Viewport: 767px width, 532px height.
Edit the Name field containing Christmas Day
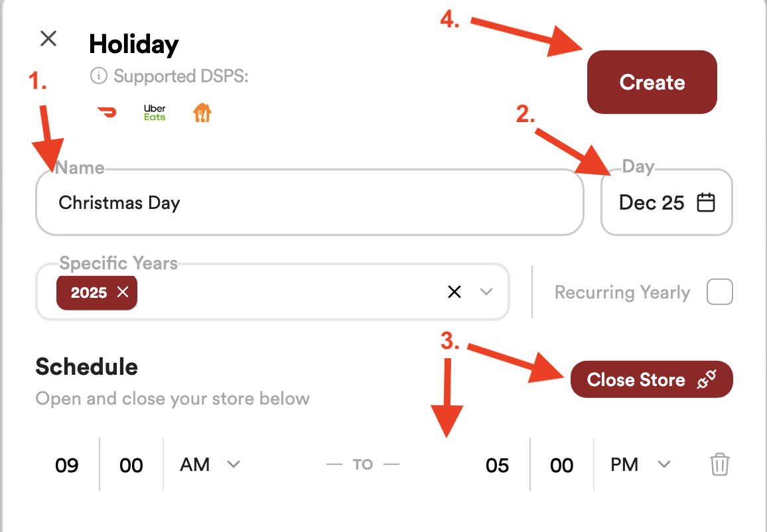click(309, 202)
